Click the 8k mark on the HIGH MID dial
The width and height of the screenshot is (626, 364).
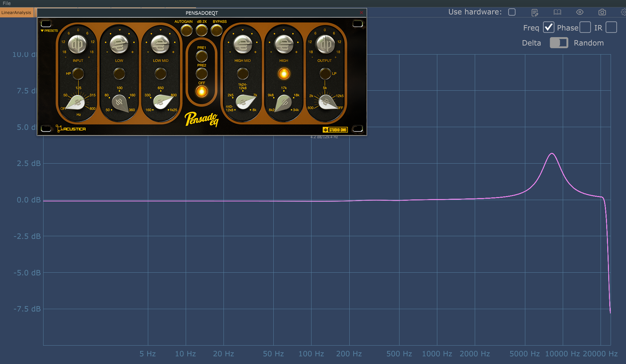coord(254,110)
